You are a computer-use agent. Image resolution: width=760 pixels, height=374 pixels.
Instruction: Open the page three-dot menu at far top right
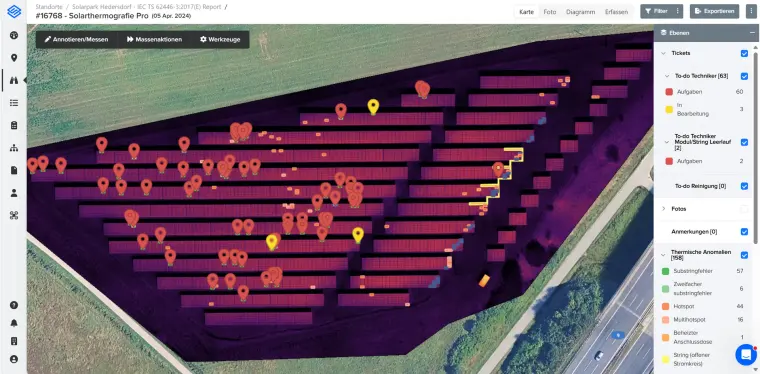[750, 11]
